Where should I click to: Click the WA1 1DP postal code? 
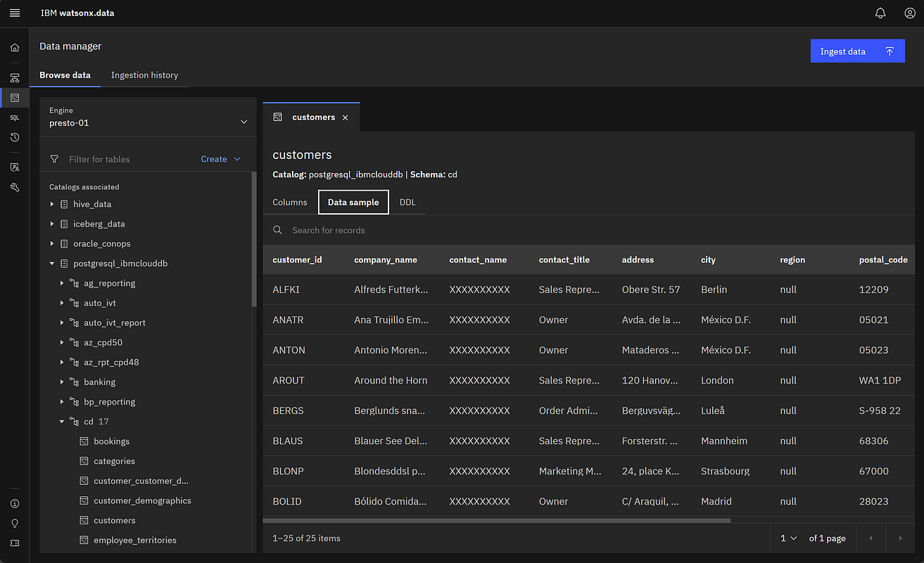point(880,380)
